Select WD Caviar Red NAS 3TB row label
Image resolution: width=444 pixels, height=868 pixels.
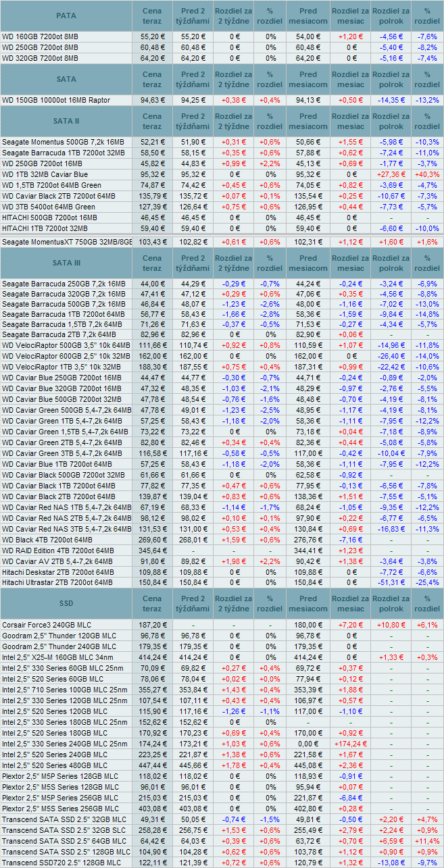tap(66, 529)
